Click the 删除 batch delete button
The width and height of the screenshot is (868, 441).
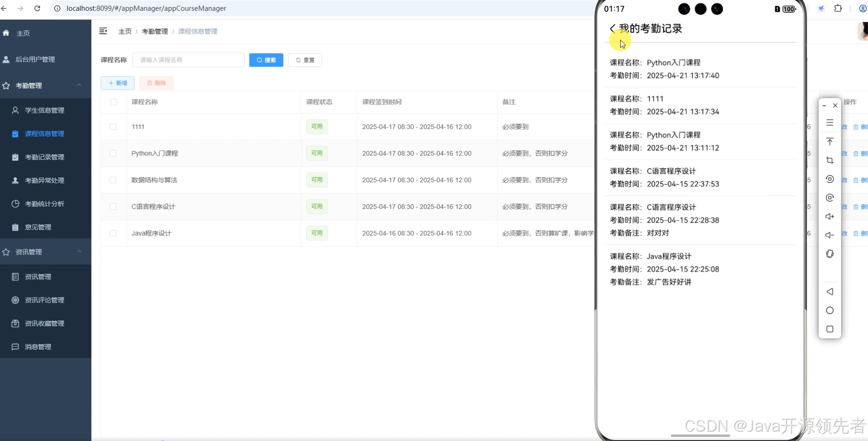point(157,83)
